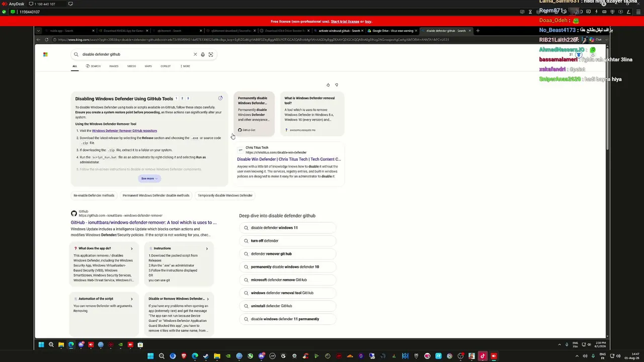Select the VIDEOS search tab
The image size is (644, 362).
tap(131, 66)
